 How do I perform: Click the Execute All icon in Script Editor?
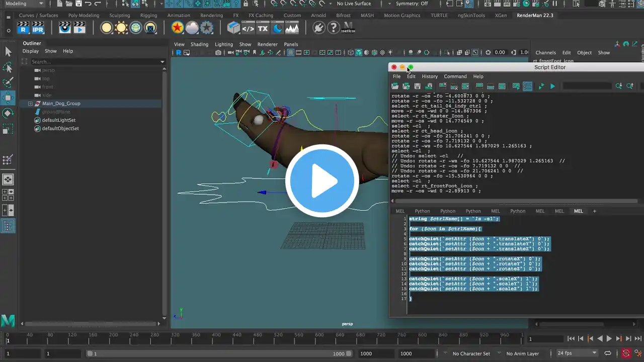point(541,86)
